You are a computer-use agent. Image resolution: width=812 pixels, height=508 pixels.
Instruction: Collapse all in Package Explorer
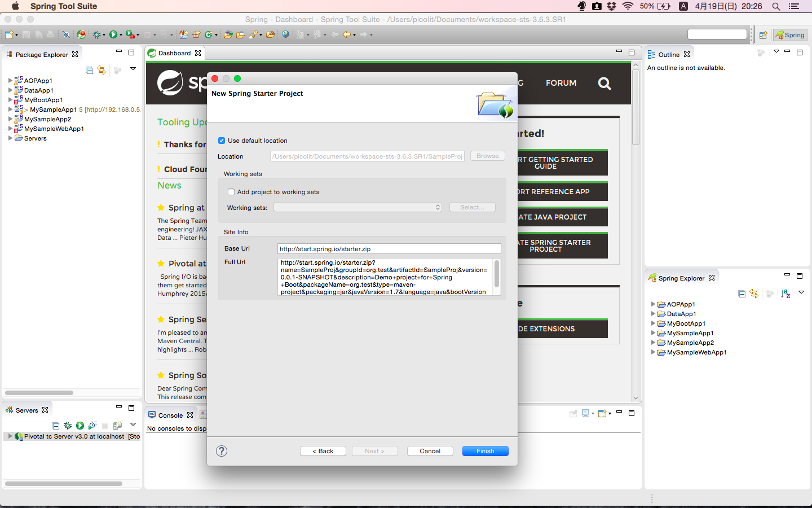click(x=89, y=70)
